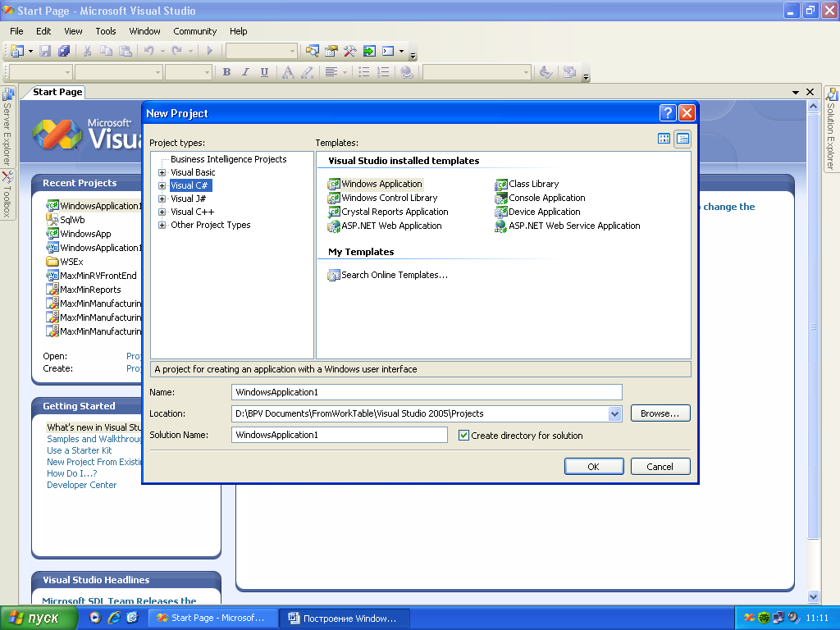
Task: Expand the Visual C# project types node
Action: click(x=162, y=185)
